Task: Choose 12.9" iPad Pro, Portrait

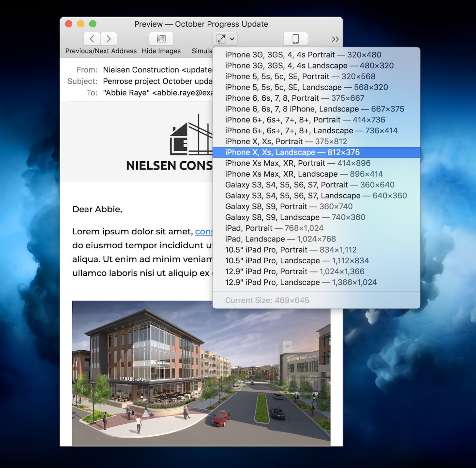Action: point(316,271)
